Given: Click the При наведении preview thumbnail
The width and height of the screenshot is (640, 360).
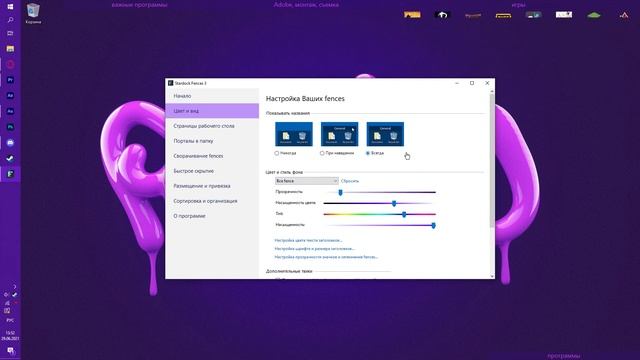Looking at the screenshot, I should 340,134.
